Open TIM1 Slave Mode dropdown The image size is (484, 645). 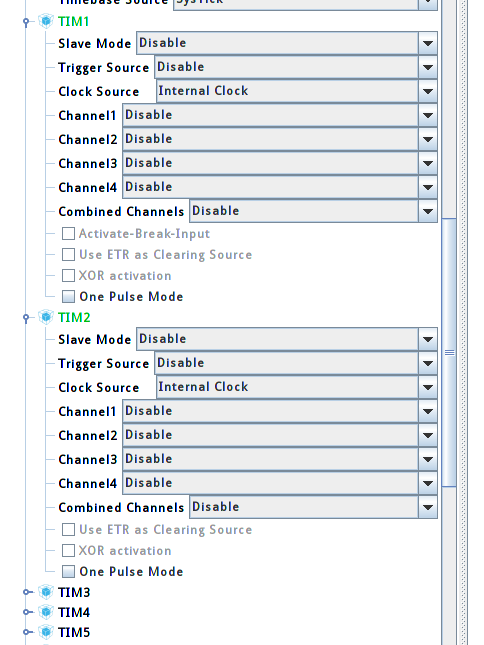[x=287, y=43]
